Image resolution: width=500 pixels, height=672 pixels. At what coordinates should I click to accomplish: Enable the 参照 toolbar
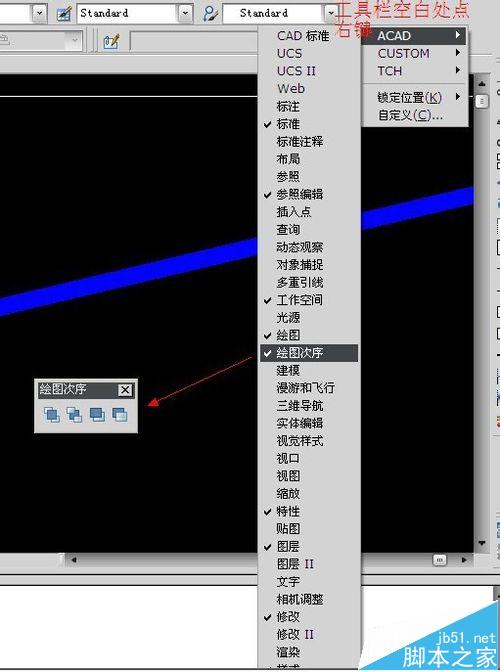pyautogui.click(x=309, y=177)
